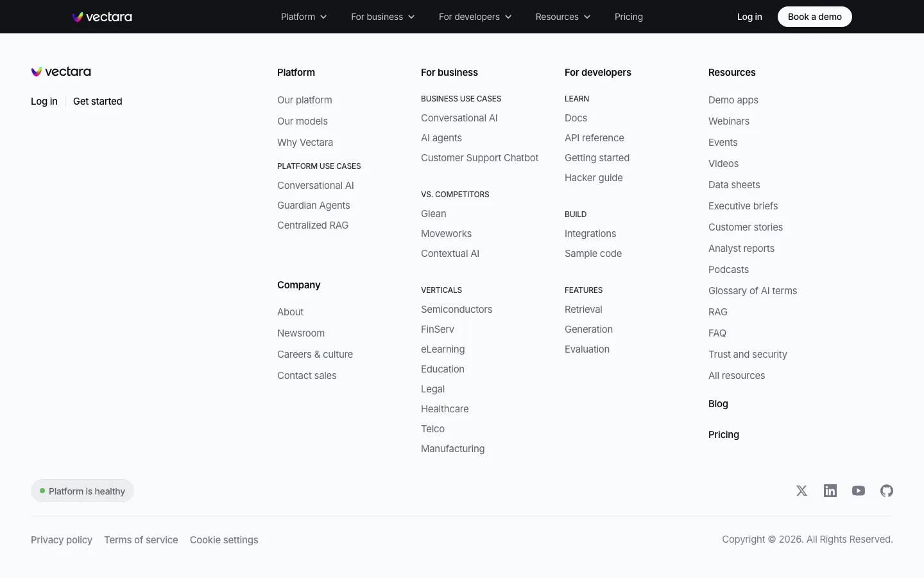
Task: Open the Demo apps resource link
Action: tap(733, 100)
